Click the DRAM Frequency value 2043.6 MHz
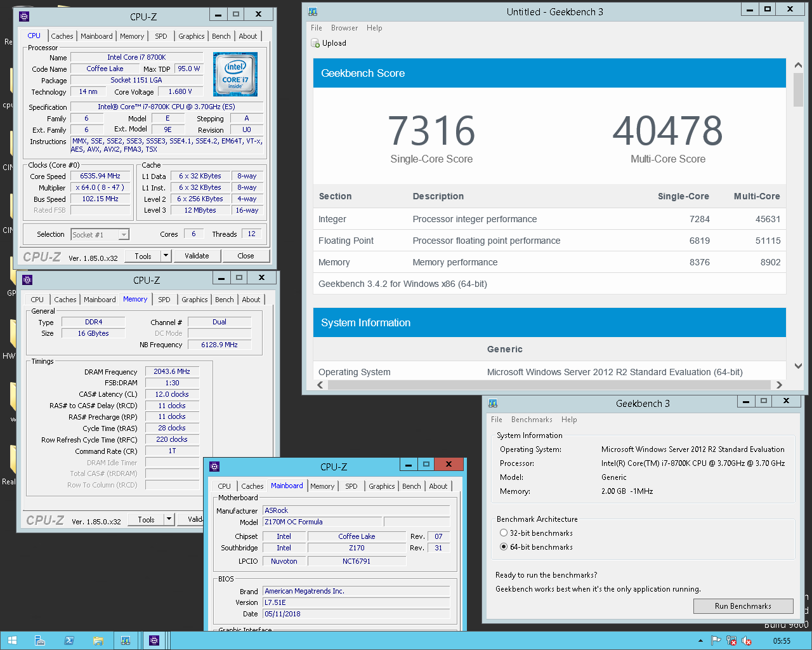 tap(172, 371)
